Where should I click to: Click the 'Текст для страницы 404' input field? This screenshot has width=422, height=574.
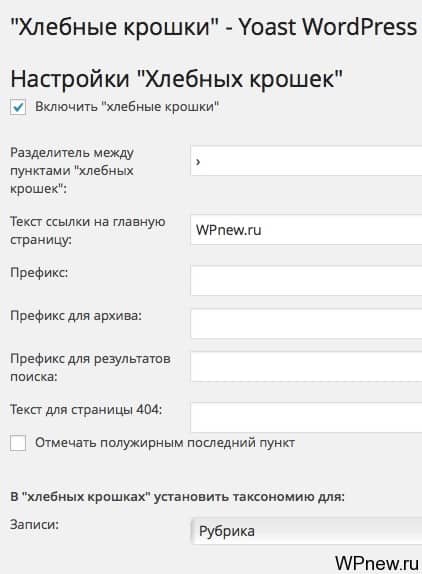coord(306,417)
